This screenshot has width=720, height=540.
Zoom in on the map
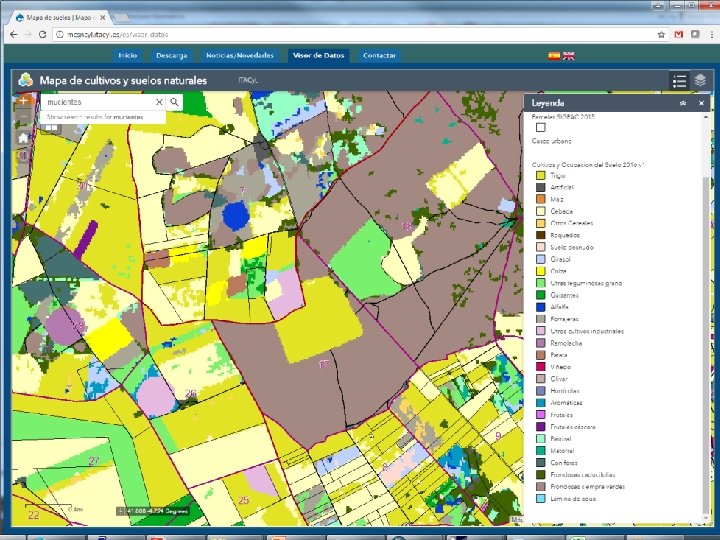(x=22, y=102)
